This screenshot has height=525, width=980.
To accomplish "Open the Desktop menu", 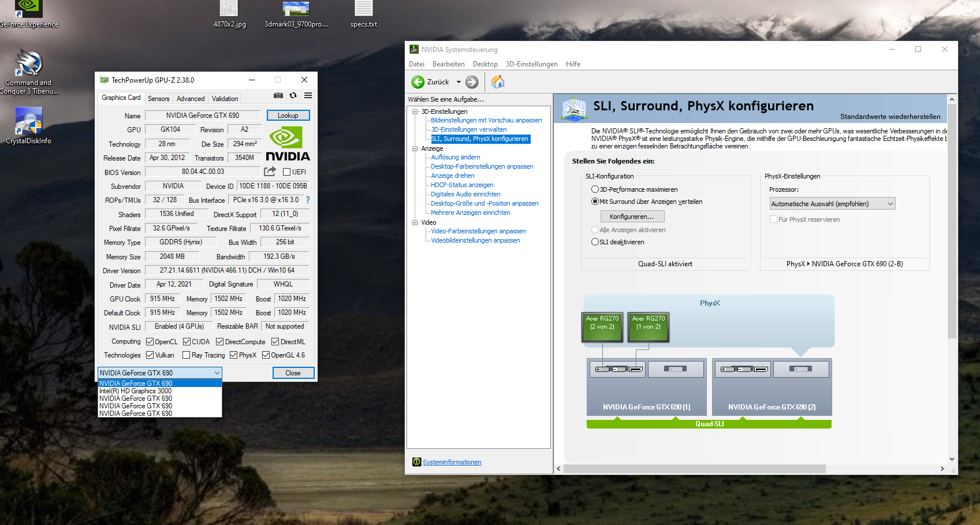I will 485,64.
